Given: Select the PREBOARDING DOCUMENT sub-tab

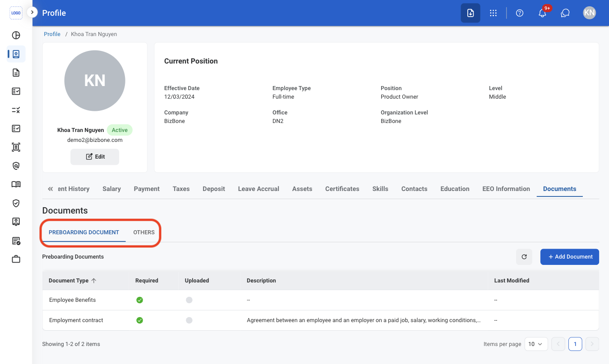Looking at the screenshot, I should pyautogui.click(x=84, y=232).
